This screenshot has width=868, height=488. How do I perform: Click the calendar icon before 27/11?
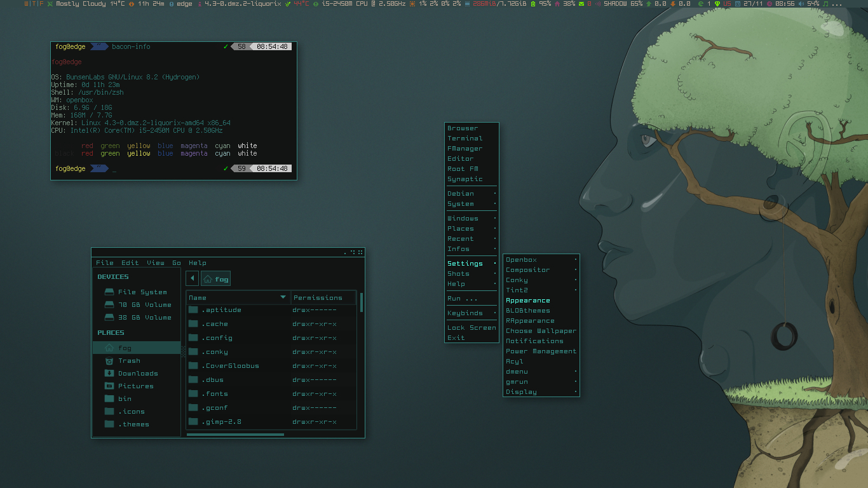737,4
